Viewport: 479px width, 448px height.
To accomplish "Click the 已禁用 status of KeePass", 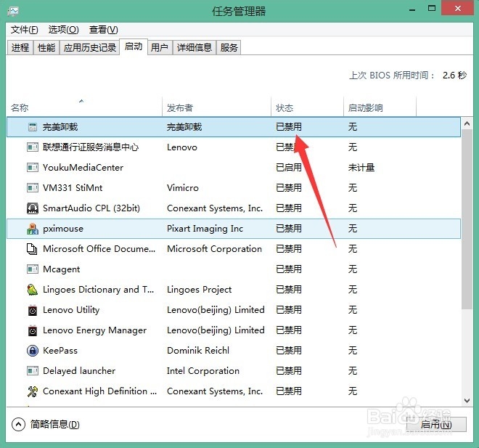I will 289,351.
